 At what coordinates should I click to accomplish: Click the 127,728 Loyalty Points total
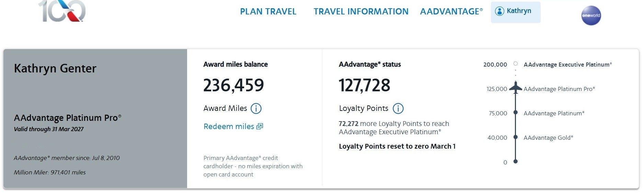coord(364,85)
